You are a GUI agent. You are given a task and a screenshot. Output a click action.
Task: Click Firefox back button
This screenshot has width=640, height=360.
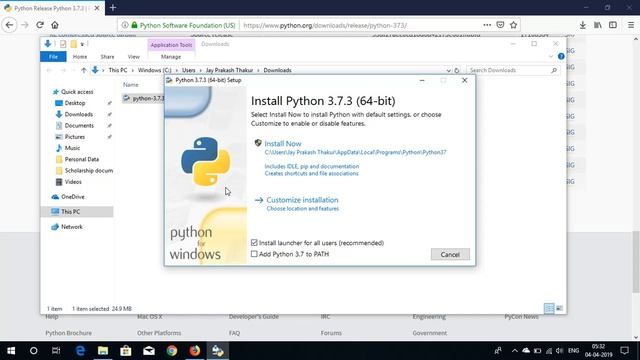9,25
